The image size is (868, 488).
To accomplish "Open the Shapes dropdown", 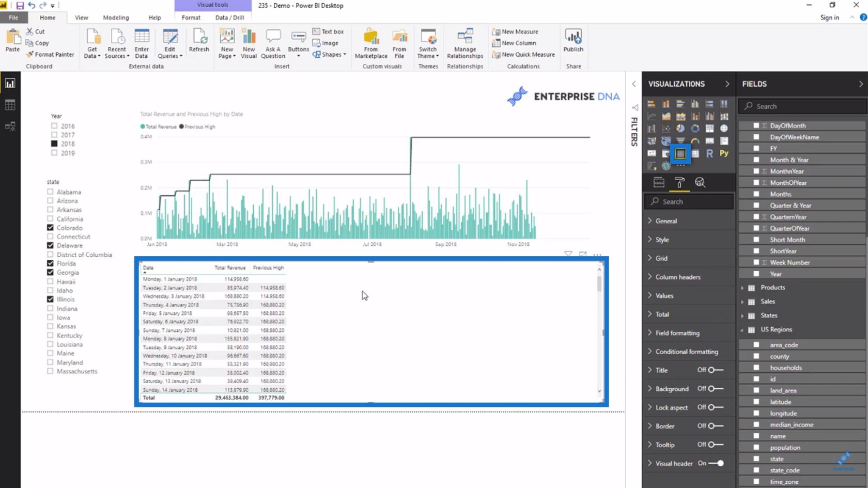I will pyautogui.click(x=329, y=54).
